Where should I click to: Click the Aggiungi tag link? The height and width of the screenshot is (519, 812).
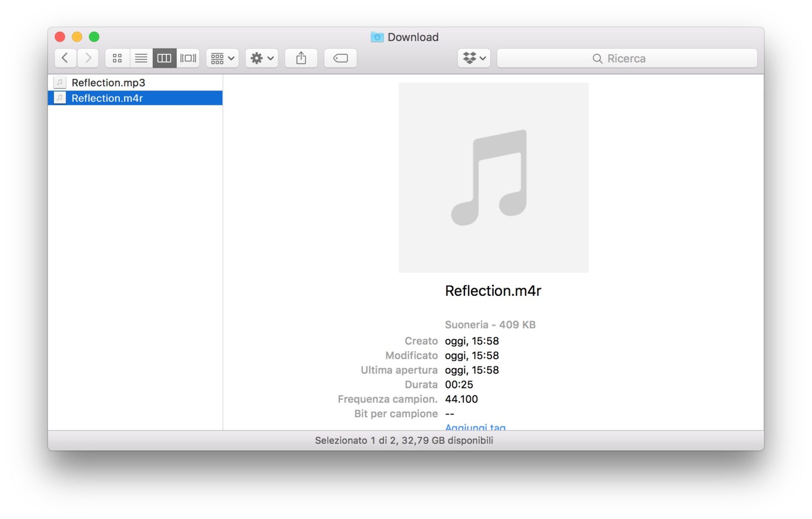475,426
